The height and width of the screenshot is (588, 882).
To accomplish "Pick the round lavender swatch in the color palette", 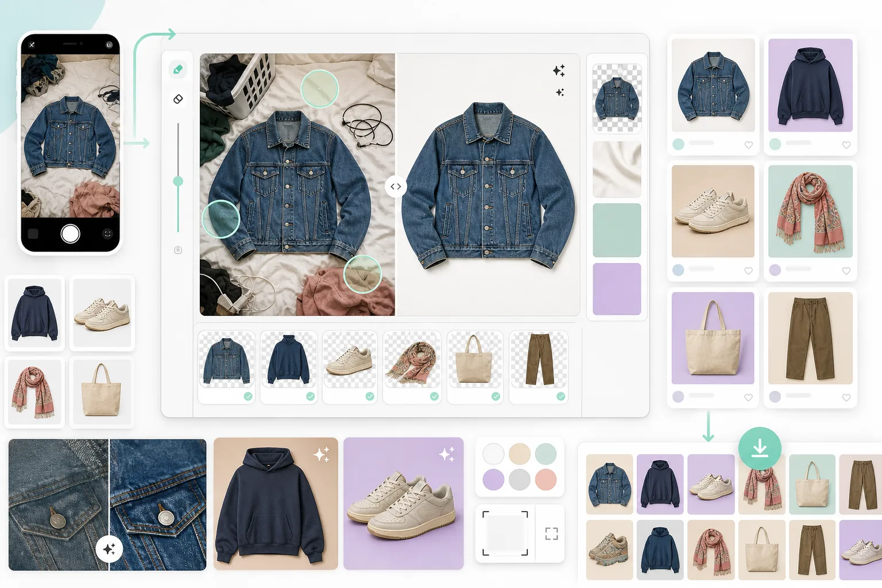I will (493, 479).
